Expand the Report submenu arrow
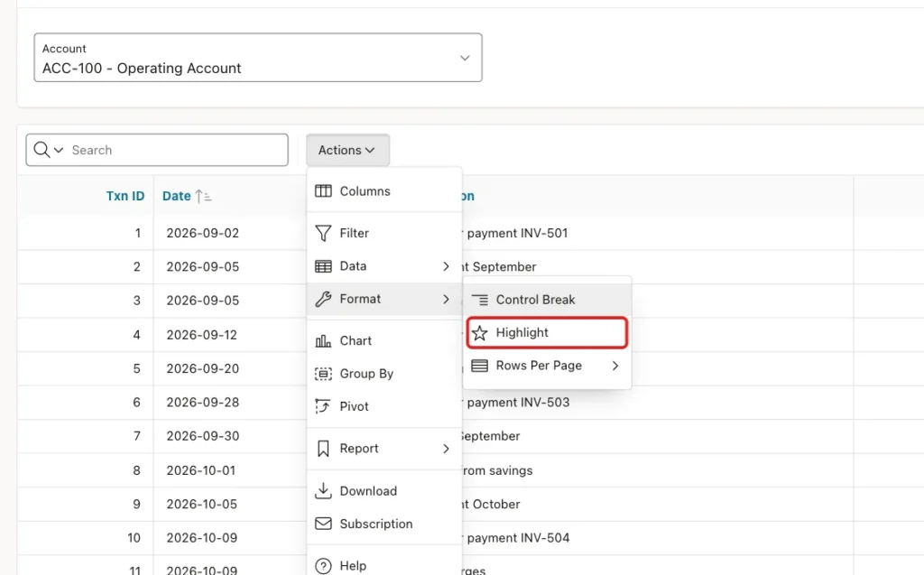 click(x=446, y=449)
